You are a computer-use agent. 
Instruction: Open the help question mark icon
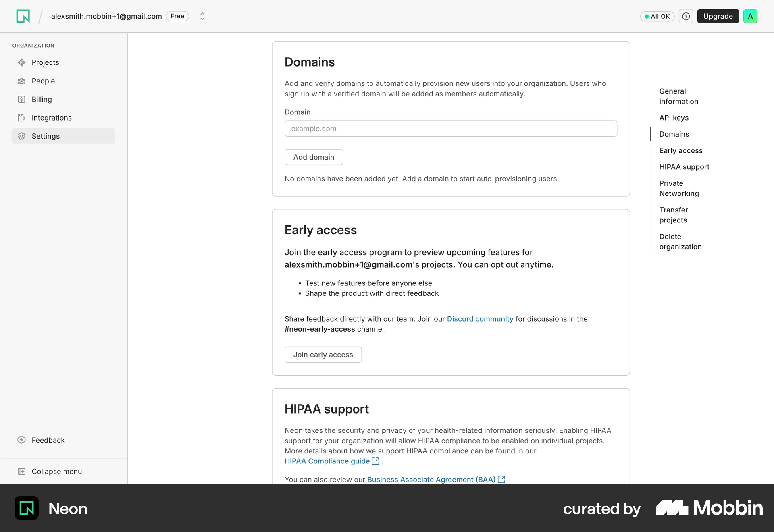(x=686, y=16)
